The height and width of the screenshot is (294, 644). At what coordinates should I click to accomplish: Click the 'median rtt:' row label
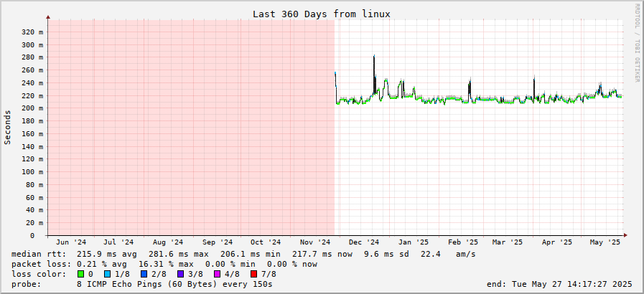click(39, 255)
